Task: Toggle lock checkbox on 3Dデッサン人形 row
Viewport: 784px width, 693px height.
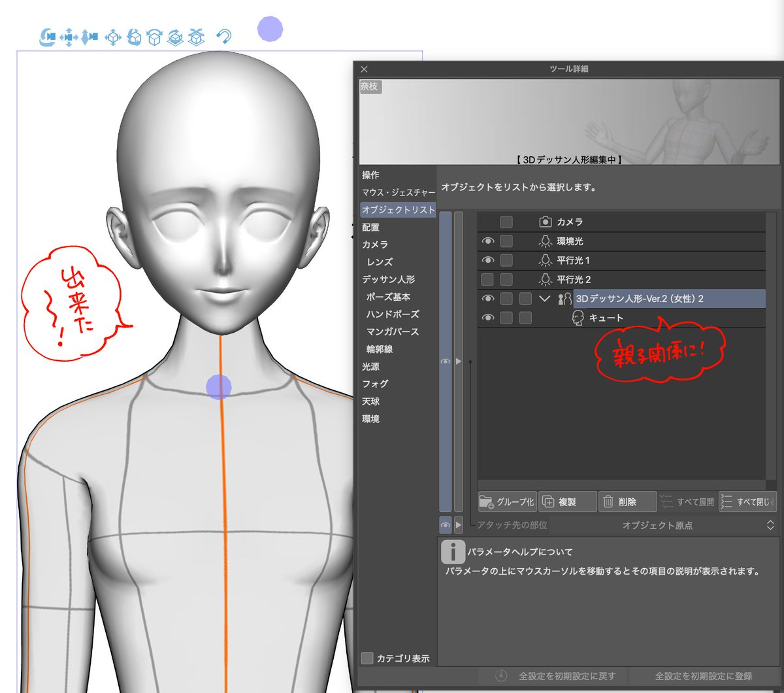Action: tap(506, 299)
